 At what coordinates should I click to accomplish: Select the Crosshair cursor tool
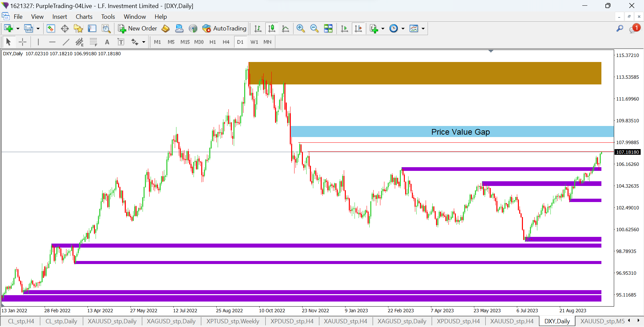point(22,42)
